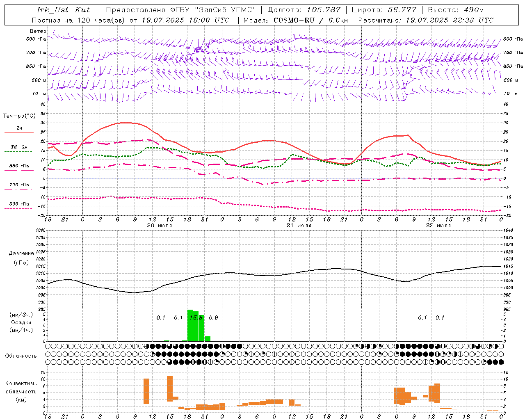525x420 pixels.
Task: Click the Давление pressure panel label
Action: [21, 253]
